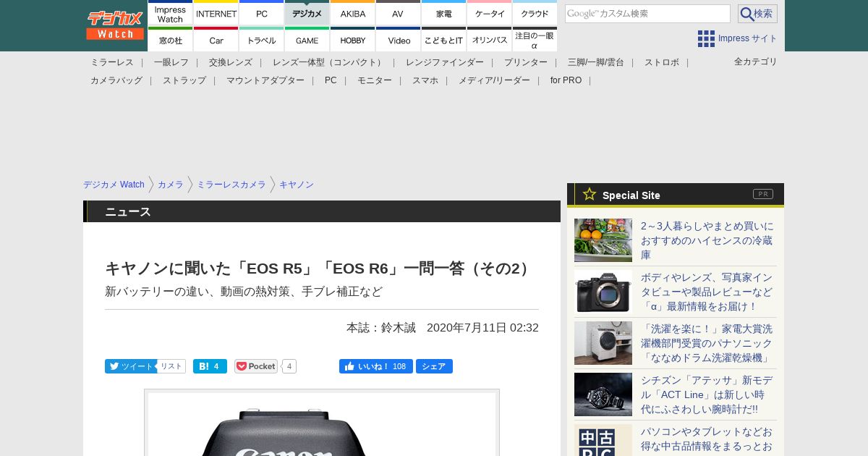This screenshot has height=456, width=868.
Task: Open the α 最新情報 article link
Action: click(x=707, y=292)
